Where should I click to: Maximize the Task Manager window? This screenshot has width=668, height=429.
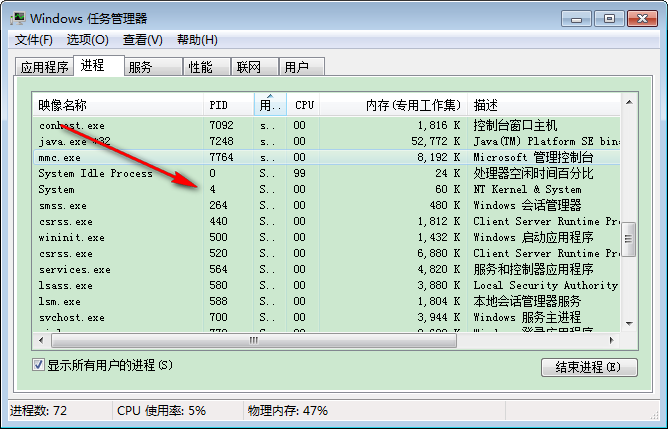609,19
